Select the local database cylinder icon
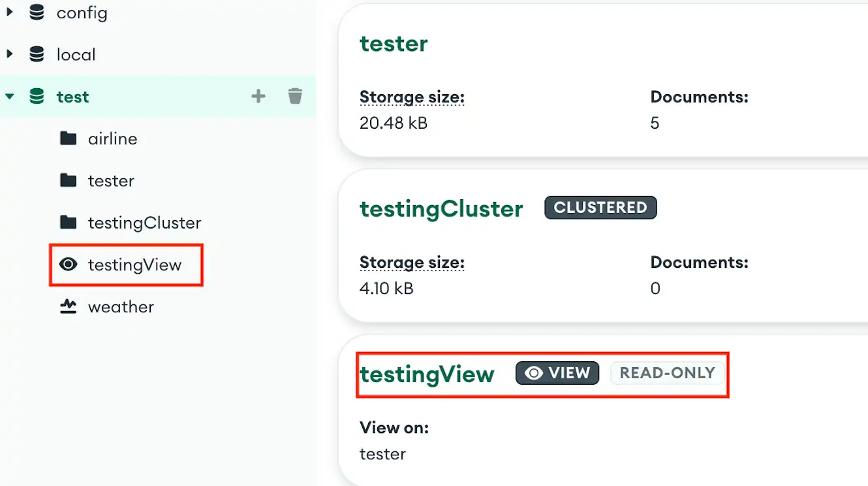 click(x=36, y=54)
